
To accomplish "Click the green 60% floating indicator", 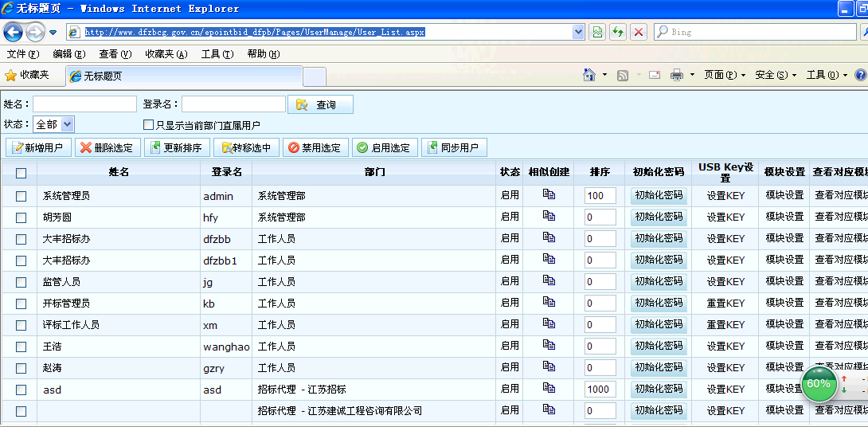I will pos(819,384).
